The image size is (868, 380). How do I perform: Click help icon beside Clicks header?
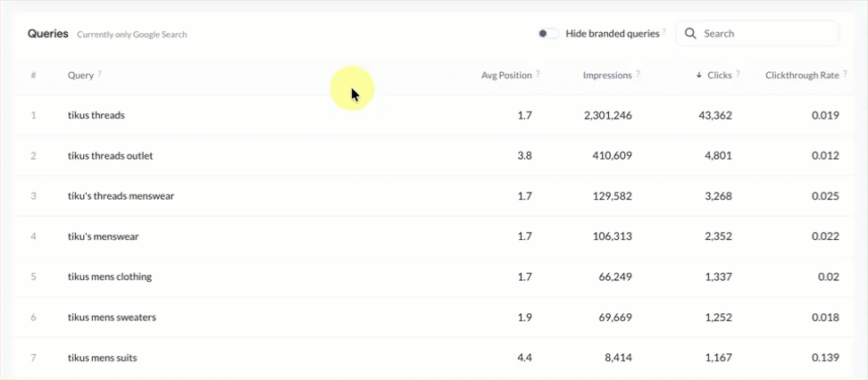pyautogui.click(x=739, y=73)
